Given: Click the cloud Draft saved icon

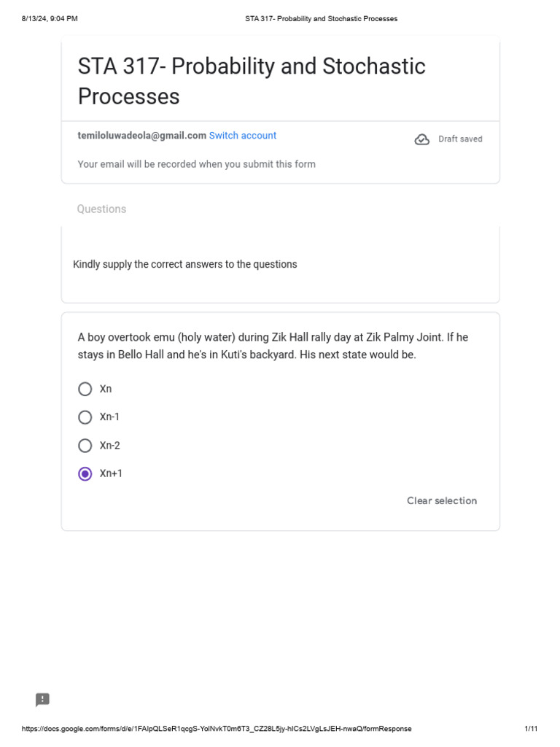Looking at the screenshot, I should (422, 139).
